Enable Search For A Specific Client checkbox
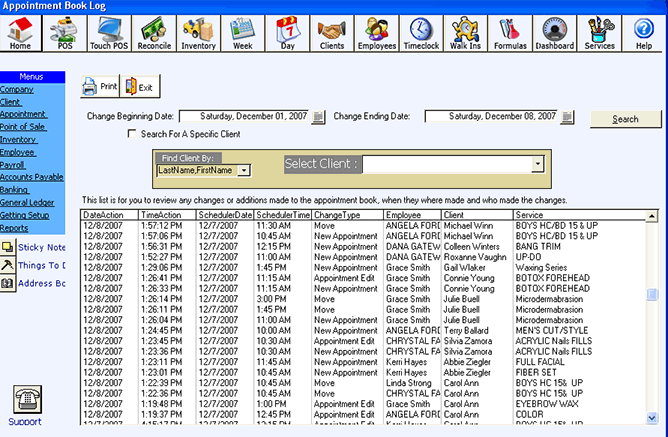The height and width of the screenshot is (437, 668). tap(132, 134)
